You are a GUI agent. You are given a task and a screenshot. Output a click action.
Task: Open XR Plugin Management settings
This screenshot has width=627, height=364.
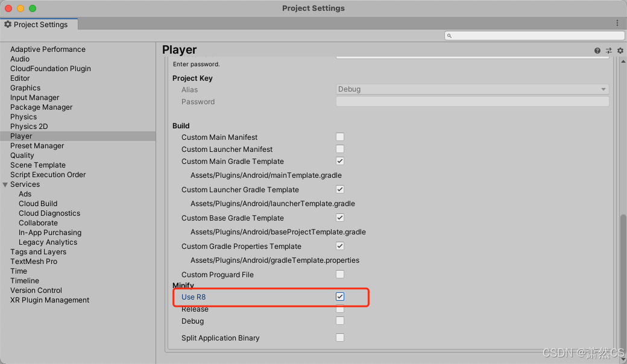pyautogui.click(x=49, y=300)
